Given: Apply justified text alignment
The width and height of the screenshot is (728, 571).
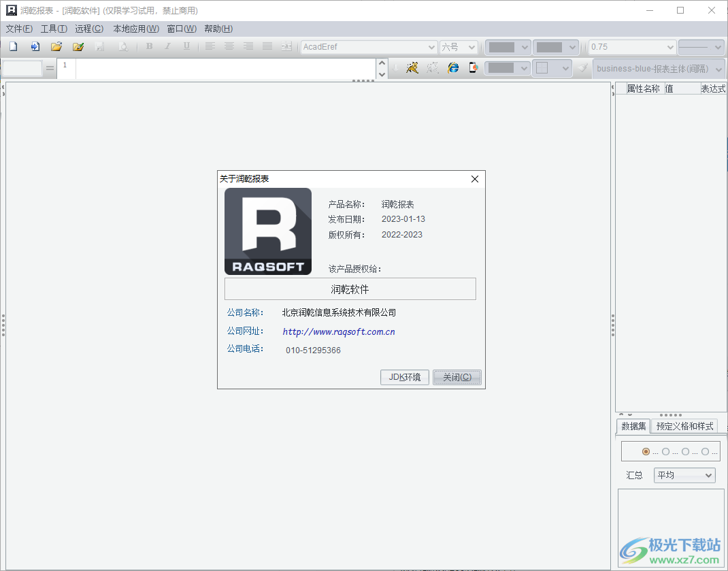Looking at the screenshot, I should coord(267,46).
